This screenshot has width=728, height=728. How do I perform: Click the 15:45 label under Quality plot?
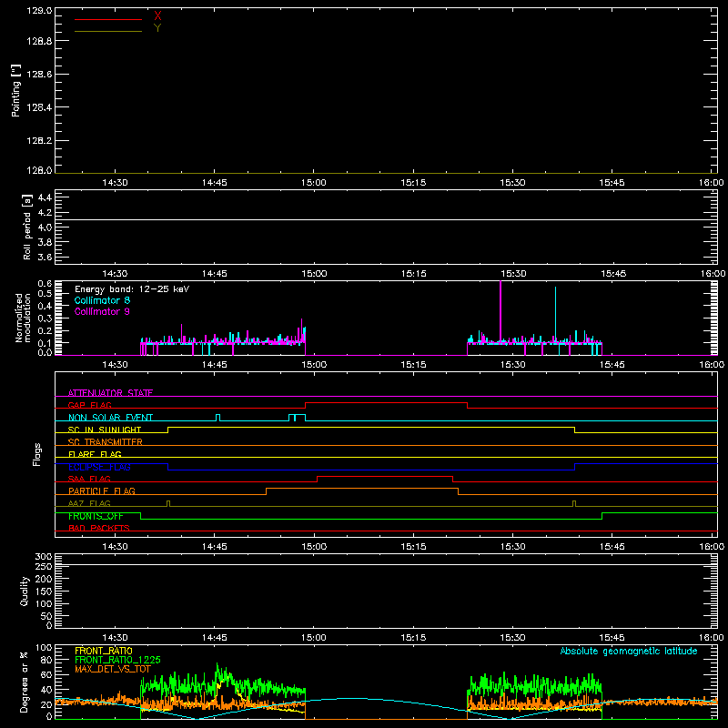612,638
